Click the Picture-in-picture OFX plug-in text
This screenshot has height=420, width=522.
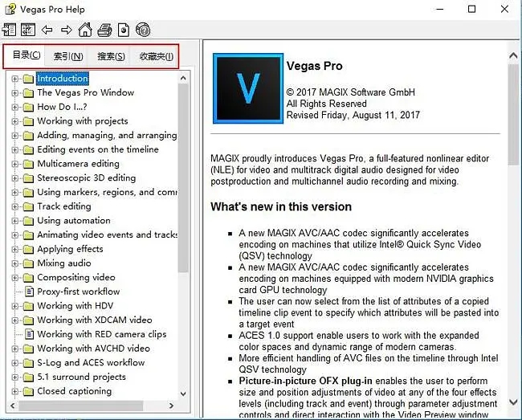coord(305,381)
